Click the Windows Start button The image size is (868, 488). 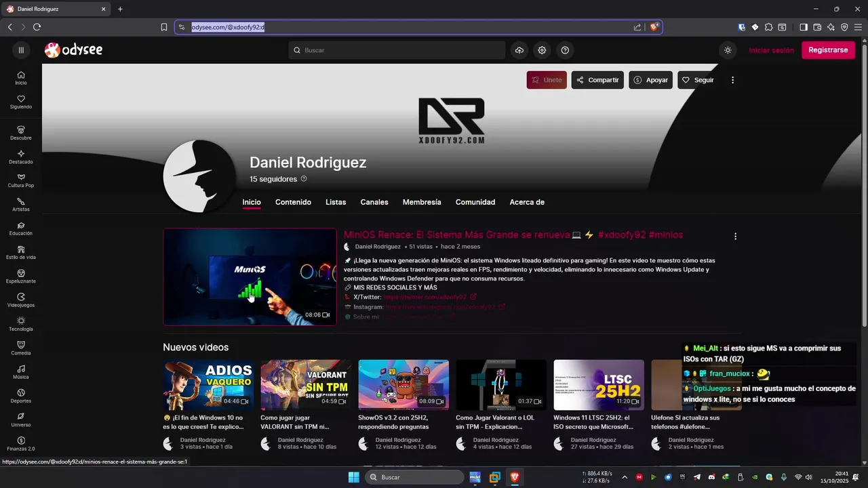pos(354,477)
